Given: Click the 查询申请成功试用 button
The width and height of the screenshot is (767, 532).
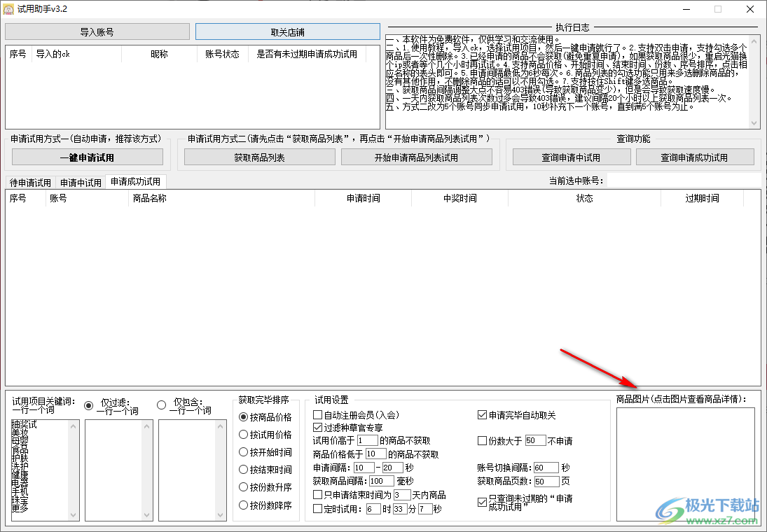Looking at the screenshot, I should pyautogui.click(x=695, y=157).
